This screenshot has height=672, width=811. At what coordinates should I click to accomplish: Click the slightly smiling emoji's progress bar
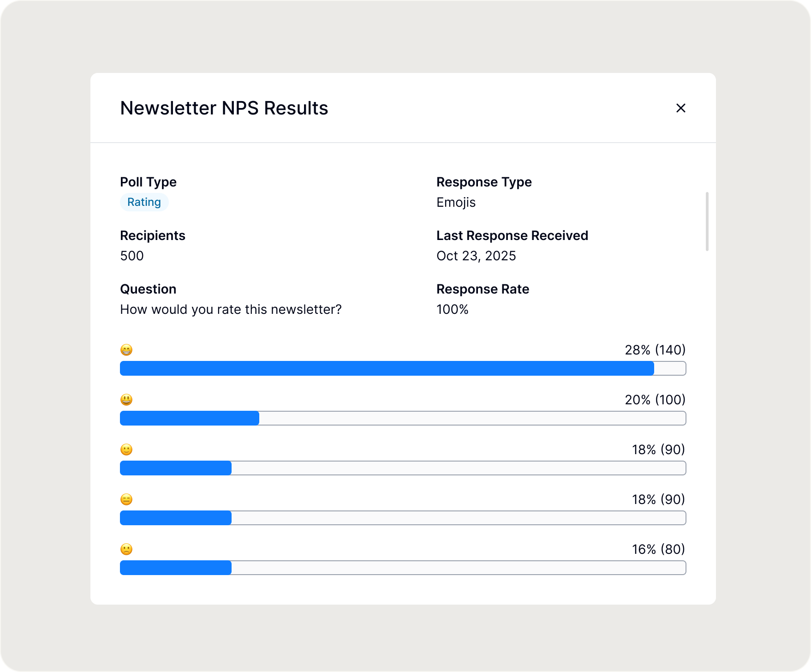[x=402, y=468]
